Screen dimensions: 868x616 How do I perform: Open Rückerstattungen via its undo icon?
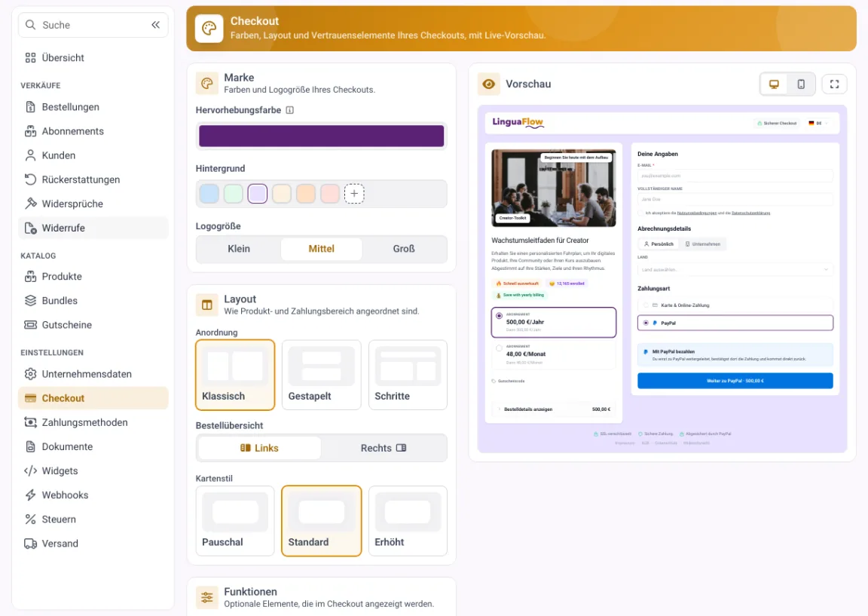(x=30, y=179)
